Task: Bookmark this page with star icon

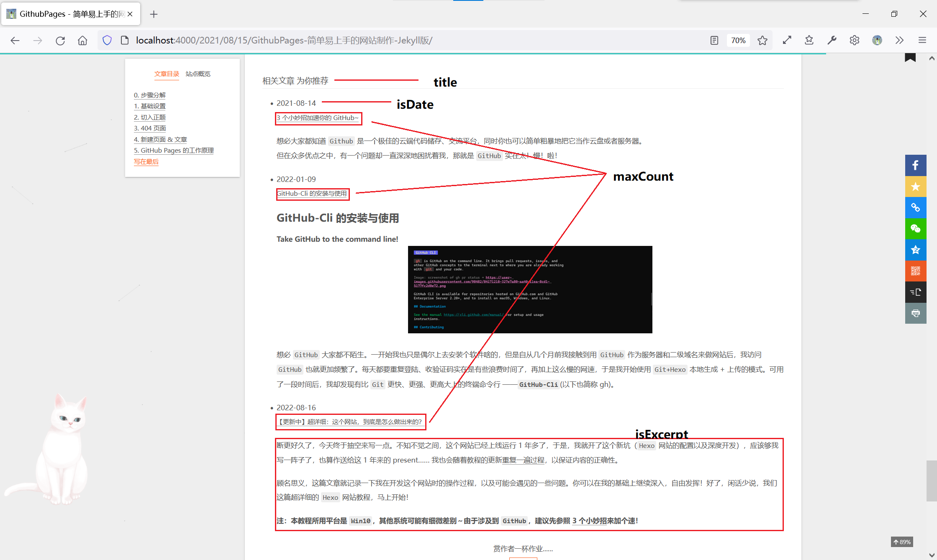Action: click(762, 40)
